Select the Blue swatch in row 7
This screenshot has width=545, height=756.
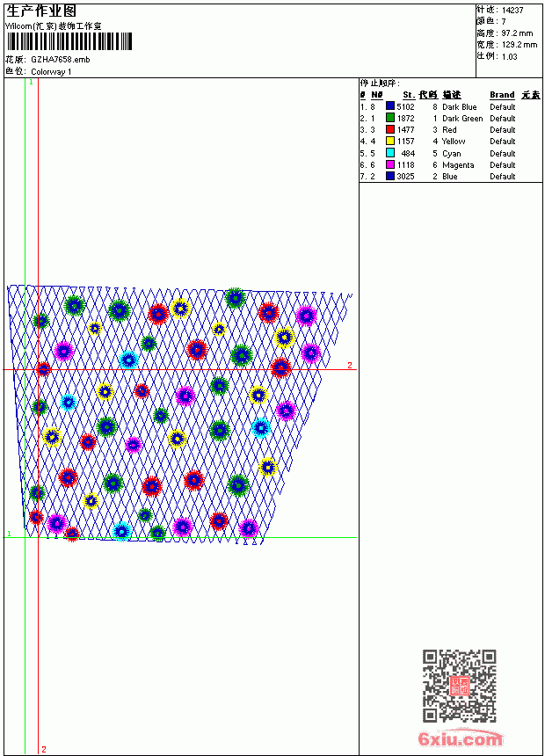[x=390, y=176]
